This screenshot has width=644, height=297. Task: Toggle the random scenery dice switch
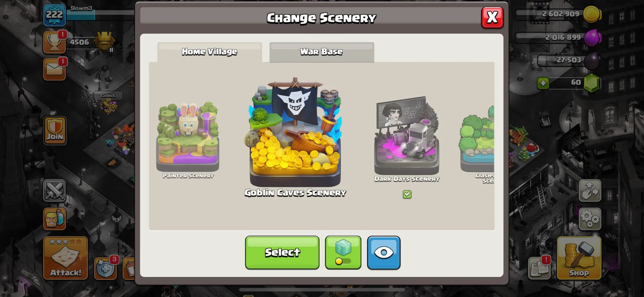(x=343, y=253)
